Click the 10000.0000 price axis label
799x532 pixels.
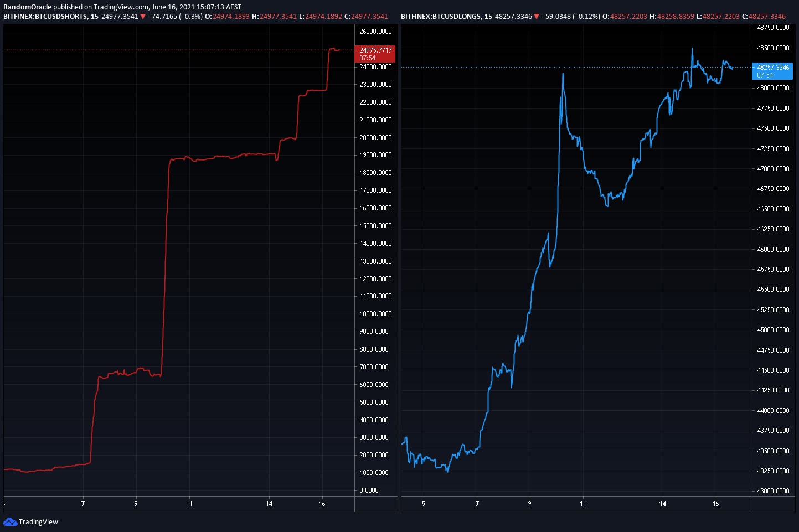click(x=375, y=314)
